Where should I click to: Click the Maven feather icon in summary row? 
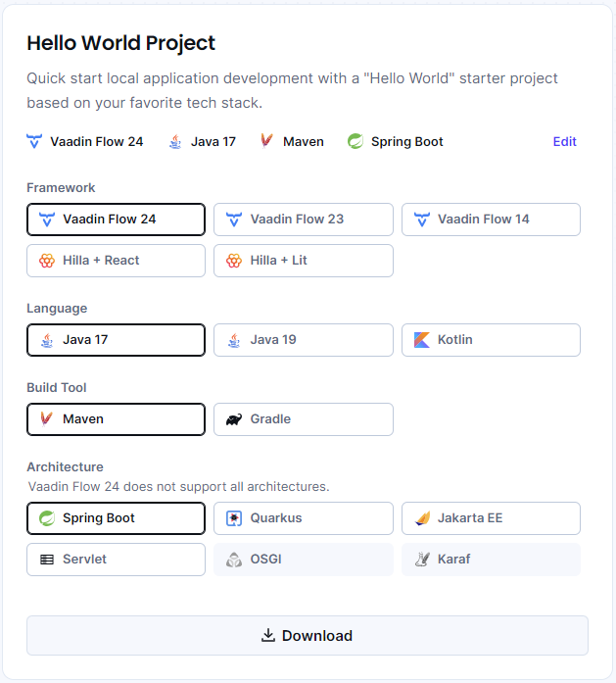[x=266, y=141]
